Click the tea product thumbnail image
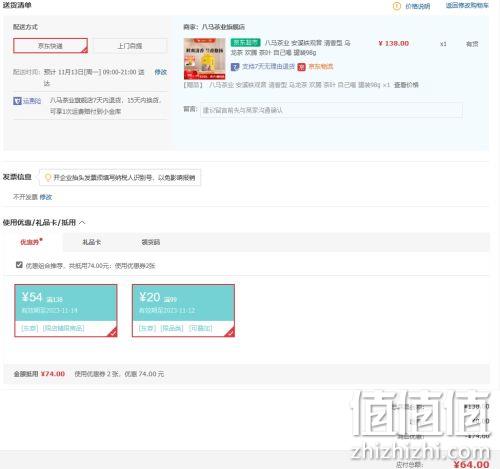This screenshot has width=500, height=469. (x=205, y=59)
